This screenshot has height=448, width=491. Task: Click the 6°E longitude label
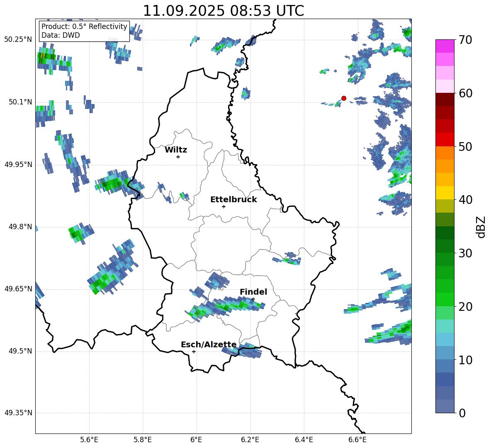pyautogui.click(x=196, y=440)
